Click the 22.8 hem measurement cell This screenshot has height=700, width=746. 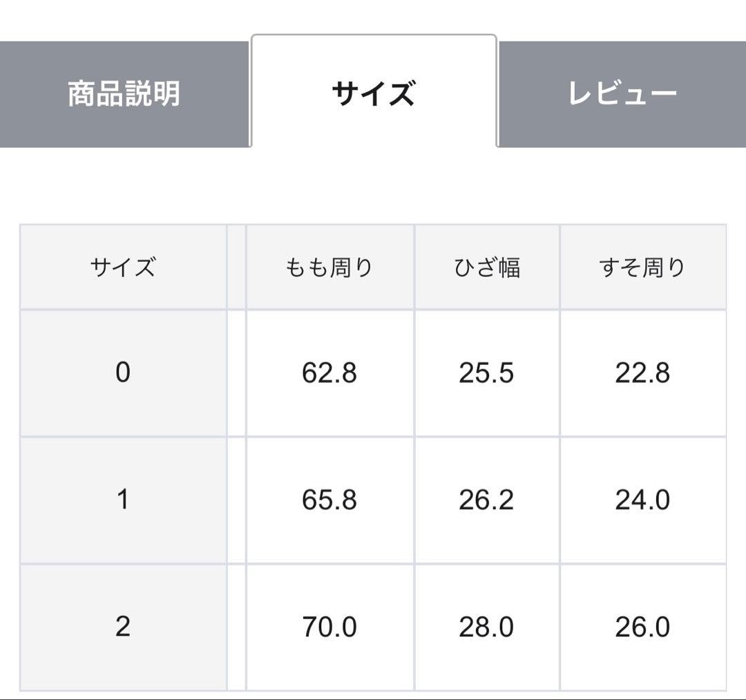click(642, 373)
